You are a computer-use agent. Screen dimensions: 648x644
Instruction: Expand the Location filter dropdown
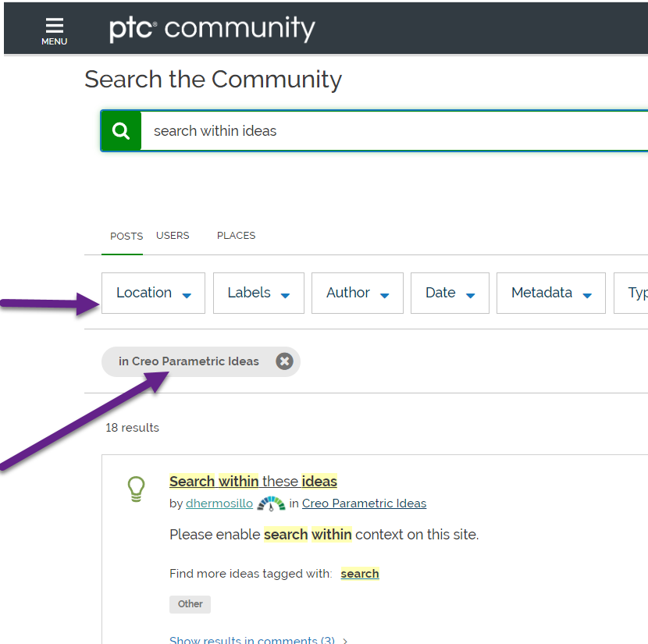[153, 293]
